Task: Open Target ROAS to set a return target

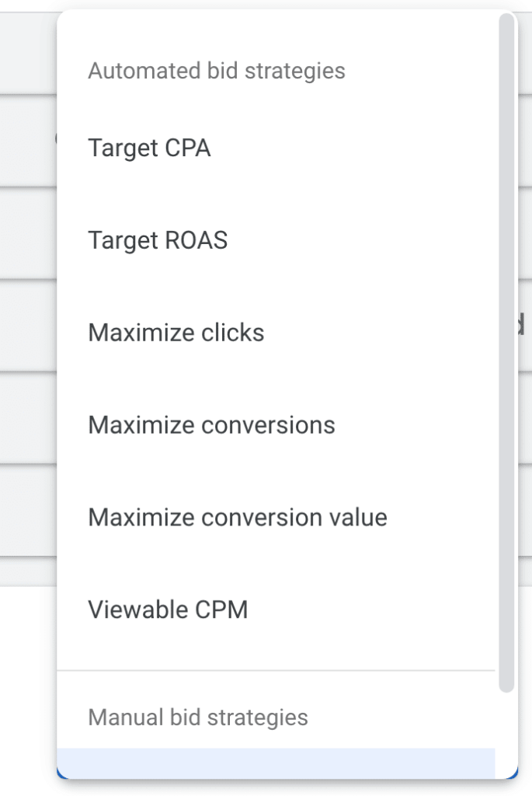Action: [158, 240]
